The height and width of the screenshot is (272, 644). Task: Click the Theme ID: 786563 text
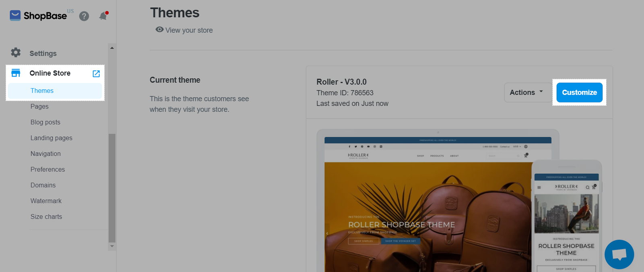tap(345, 93)
